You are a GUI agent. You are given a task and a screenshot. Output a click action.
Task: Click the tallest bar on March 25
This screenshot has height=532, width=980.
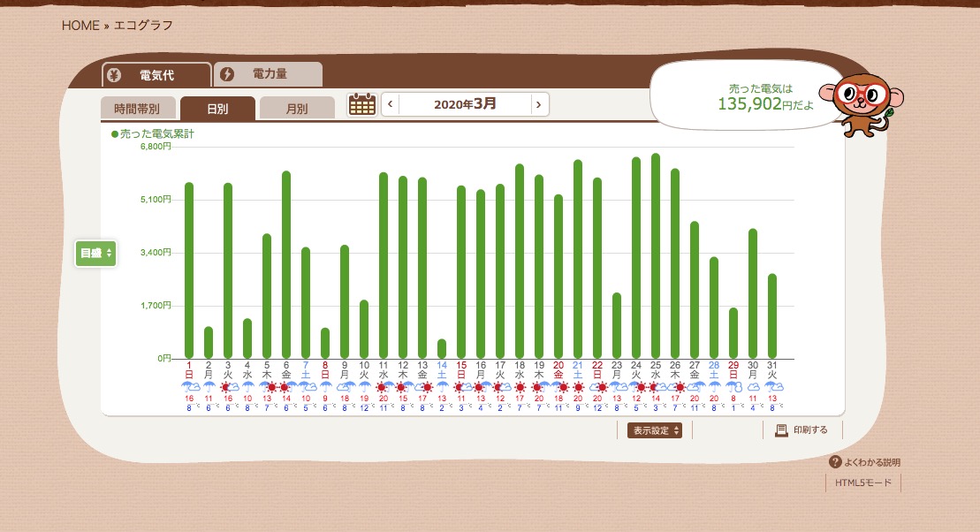656,256
